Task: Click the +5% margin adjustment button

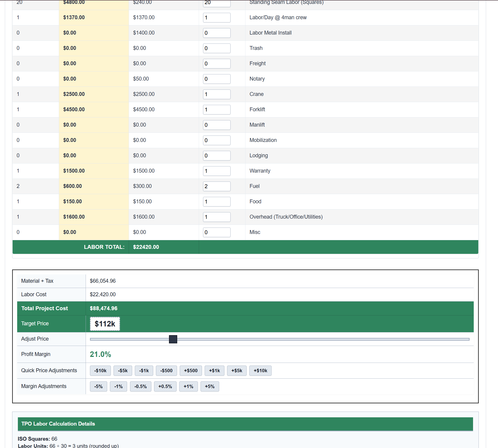Action: pos(210,386)
